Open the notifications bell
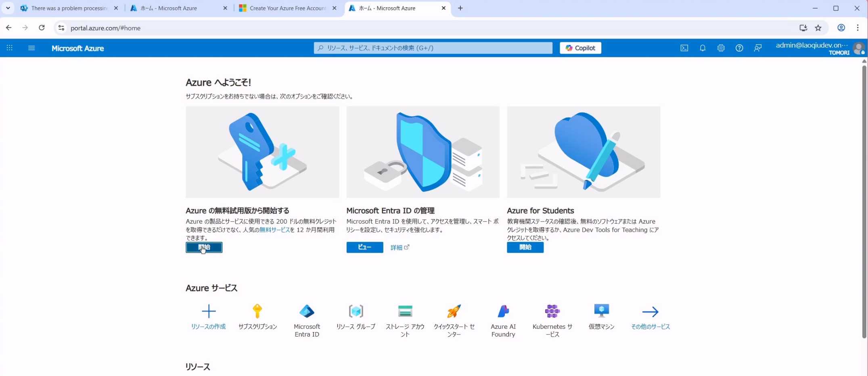The height and width of the screenshot is (376, 868). 703,48
